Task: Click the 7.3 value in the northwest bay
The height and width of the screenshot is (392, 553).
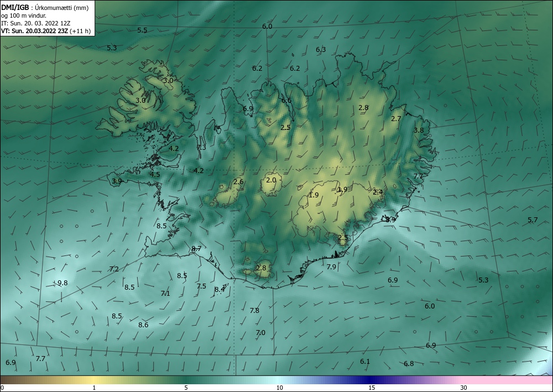Action: (x=201, y=148)
